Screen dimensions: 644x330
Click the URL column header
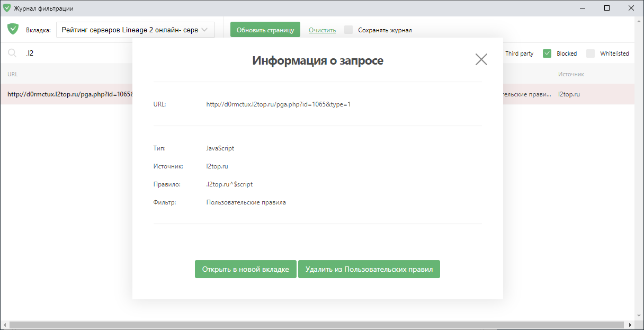point(13,74)
